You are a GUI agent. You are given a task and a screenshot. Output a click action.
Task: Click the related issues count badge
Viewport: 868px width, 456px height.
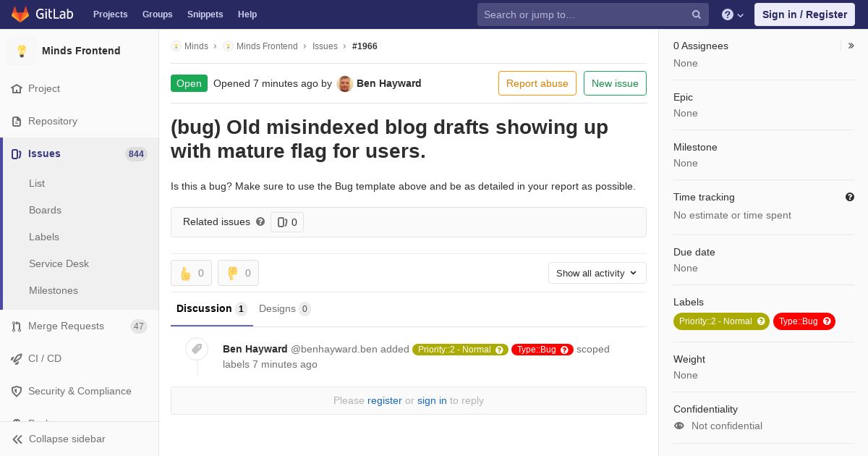(287, 222)
